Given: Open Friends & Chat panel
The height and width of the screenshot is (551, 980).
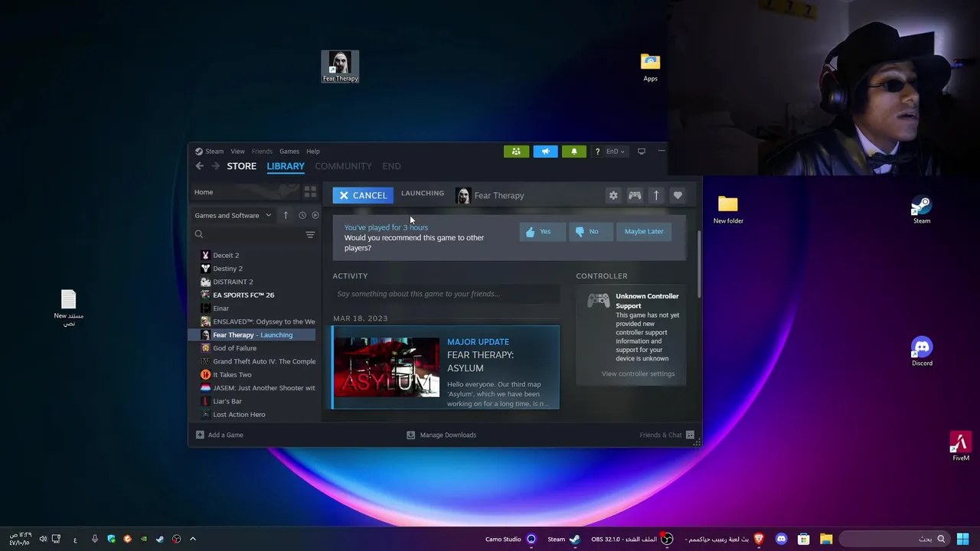Looking at the screenshot, I should click(x=666, y=435).
